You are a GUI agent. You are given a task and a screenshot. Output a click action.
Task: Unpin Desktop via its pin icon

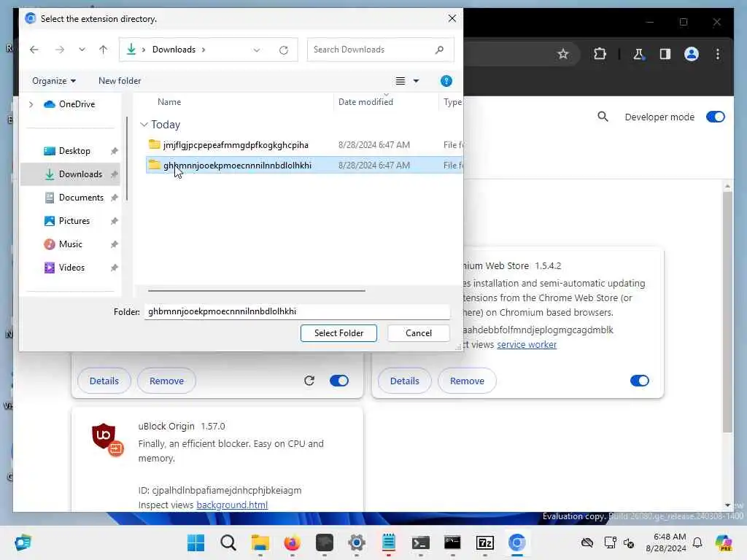(114, 151)
